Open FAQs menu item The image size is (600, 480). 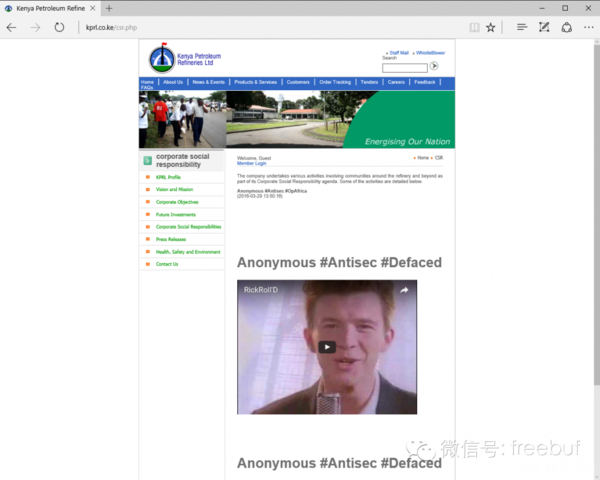(x=147, y=88)
